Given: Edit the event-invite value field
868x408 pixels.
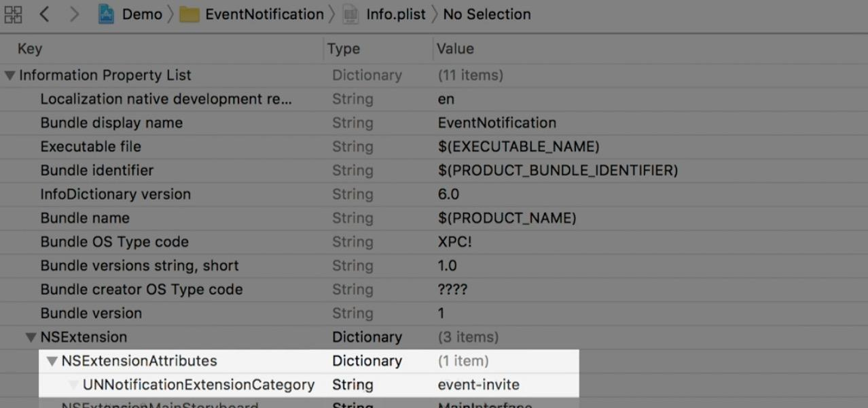Looking at the screenshot, I should 479,385.
